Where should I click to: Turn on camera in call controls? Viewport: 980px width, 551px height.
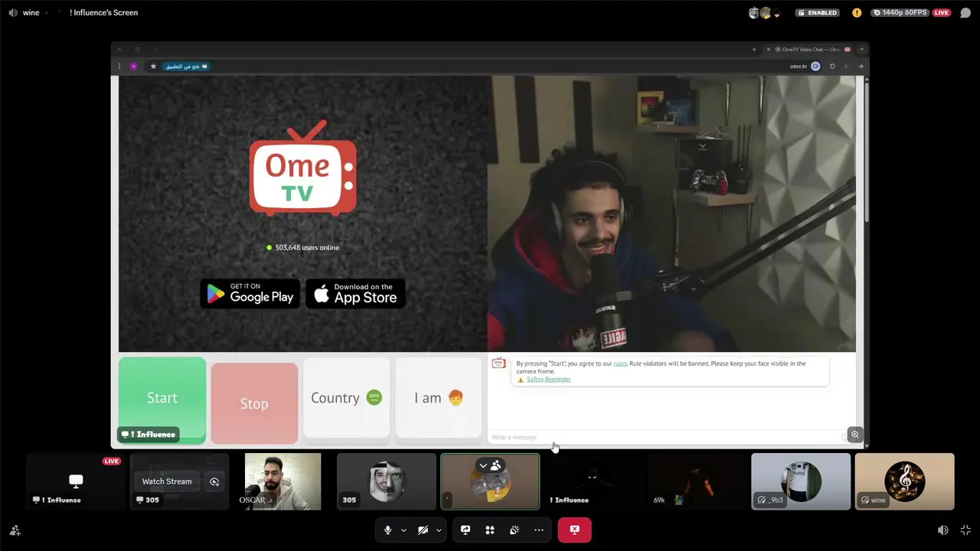(x=423, y=530)
